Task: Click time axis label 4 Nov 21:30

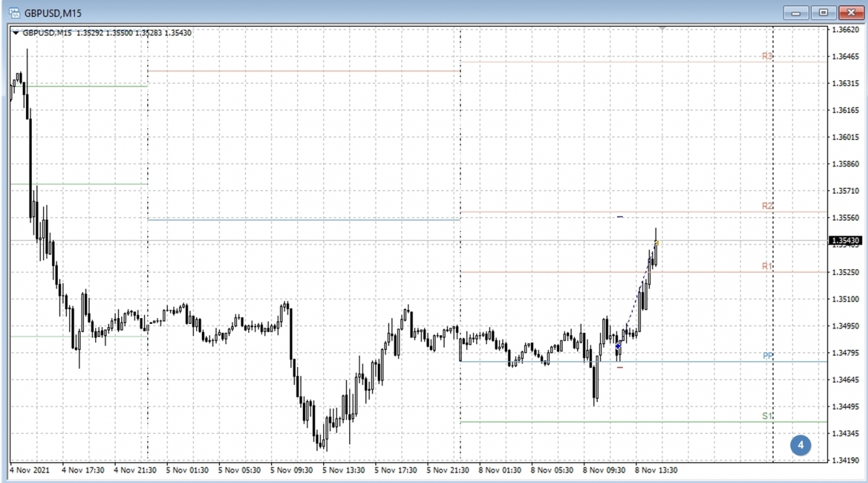Action: [x=135, y=469]
